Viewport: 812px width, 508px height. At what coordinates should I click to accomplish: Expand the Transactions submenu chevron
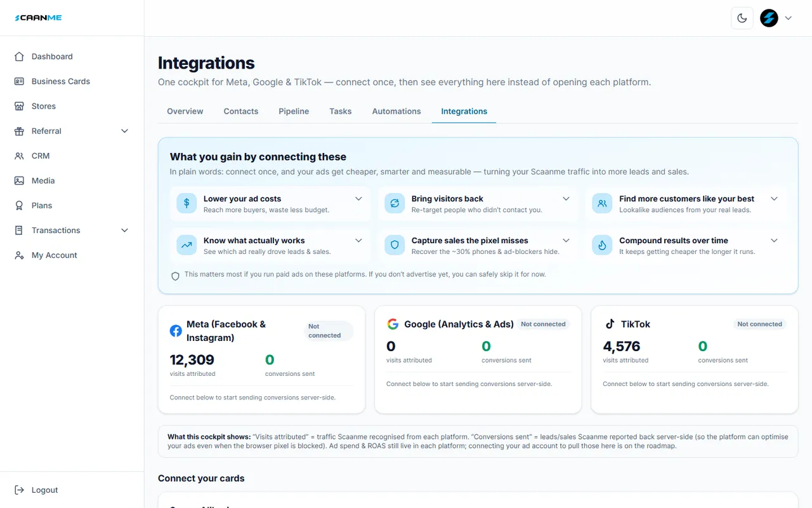pyautogui.click(x=124, y=230)
